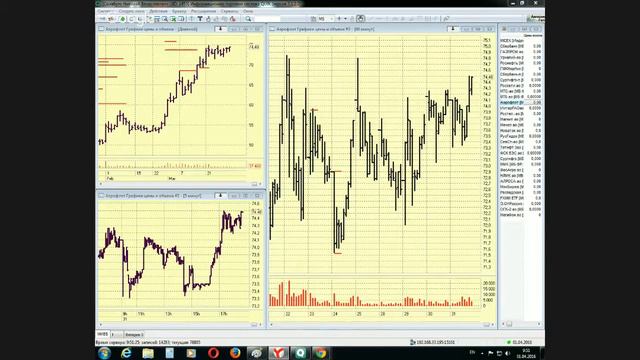Click the dark funnel filter toolbar icon
The height and width of the screenshot is (360, 640).
pyautogui.click(x=200, y=19)
